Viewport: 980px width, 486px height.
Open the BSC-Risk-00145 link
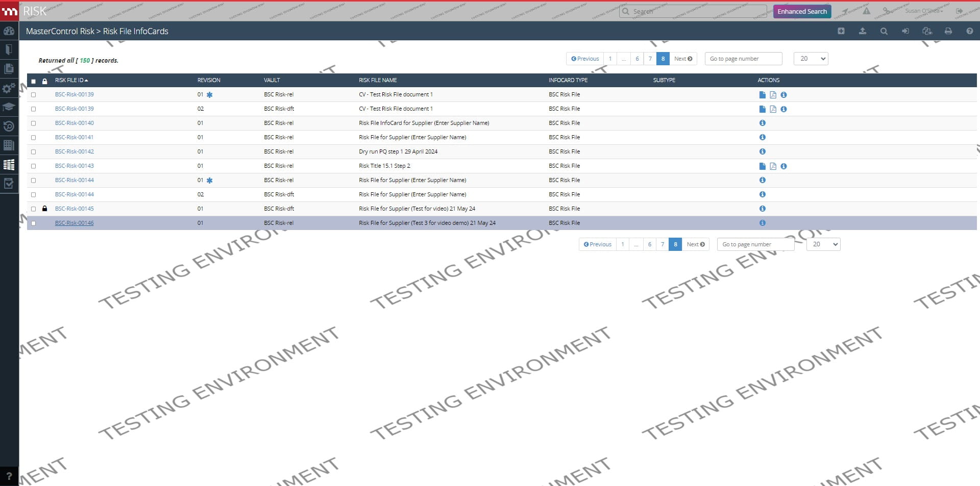(x=75, y=209)
